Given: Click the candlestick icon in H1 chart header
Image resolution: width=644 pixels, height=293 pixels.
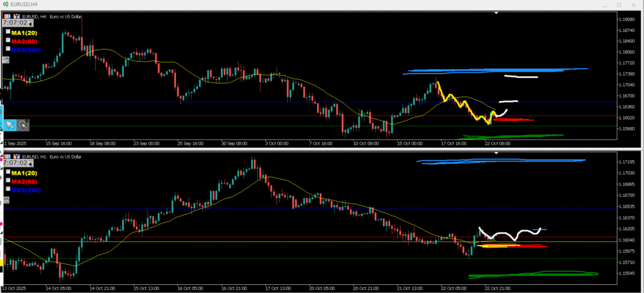Looking at the screenshot, I should click(16, 156).
